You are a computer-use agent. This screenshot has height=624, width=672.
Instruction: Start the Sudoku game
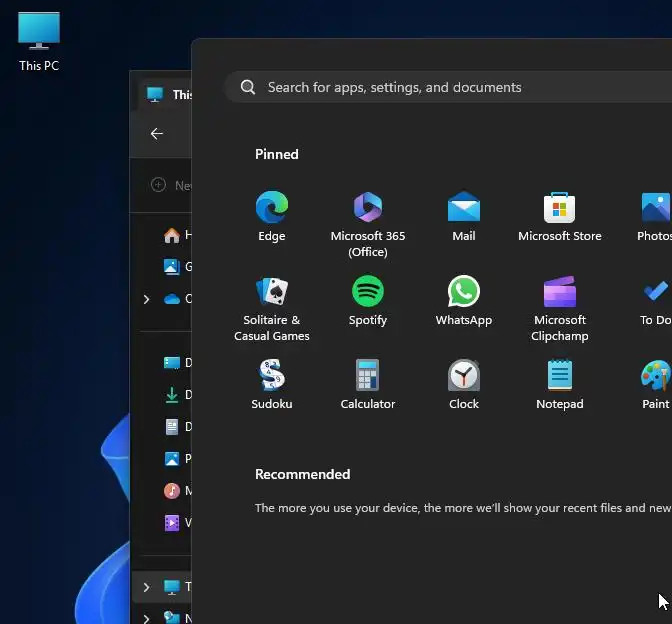pyautogui.click(x=272, y=384)
